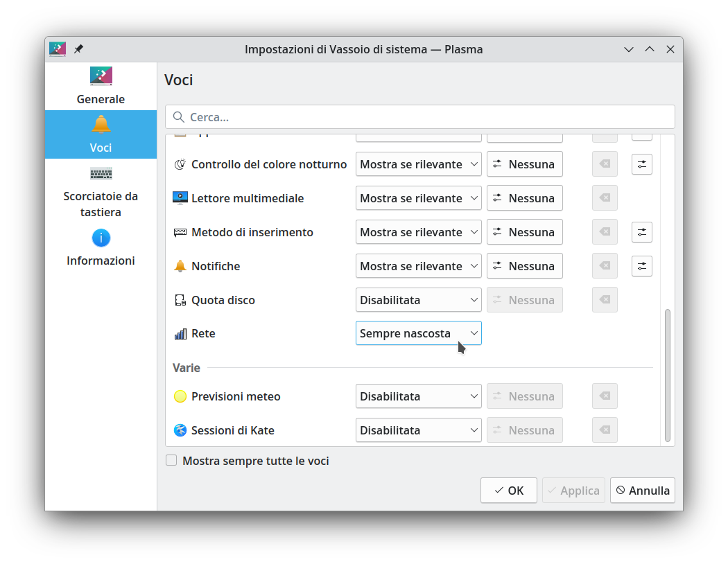Confirm with the OK button
This screenshot has width=728, height=564.
coord(509,491)
